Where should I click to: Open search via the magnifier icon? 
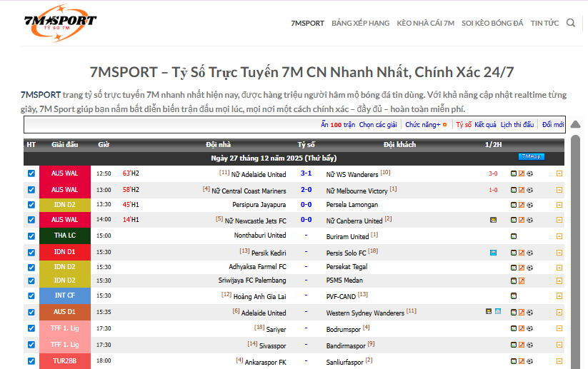[x=571, y=23]
